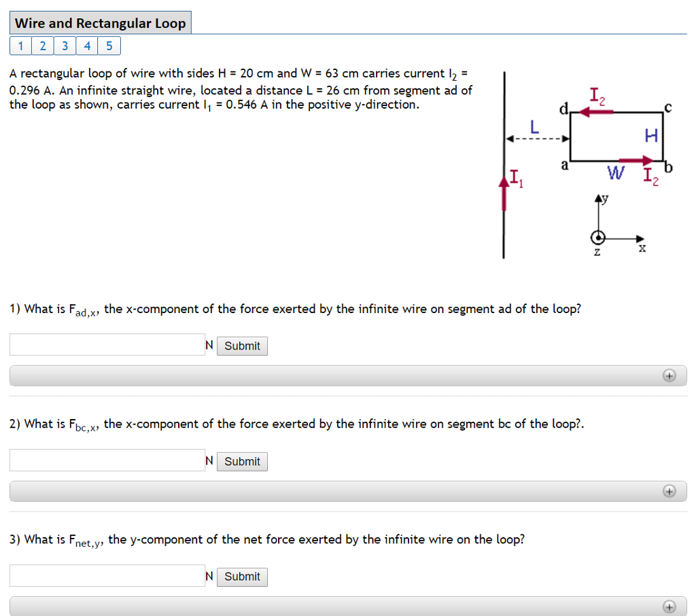Click the answer field for question 2

tap(105, 460)
